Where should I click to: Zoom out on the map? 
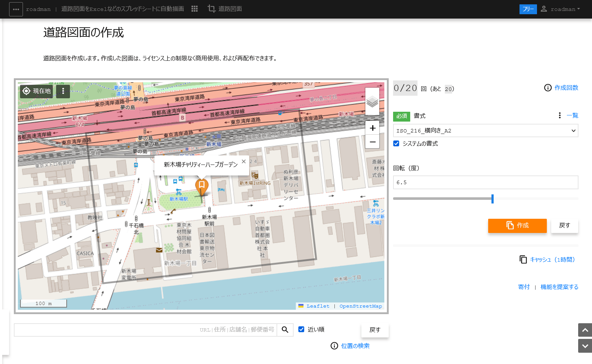click(372, 142)
